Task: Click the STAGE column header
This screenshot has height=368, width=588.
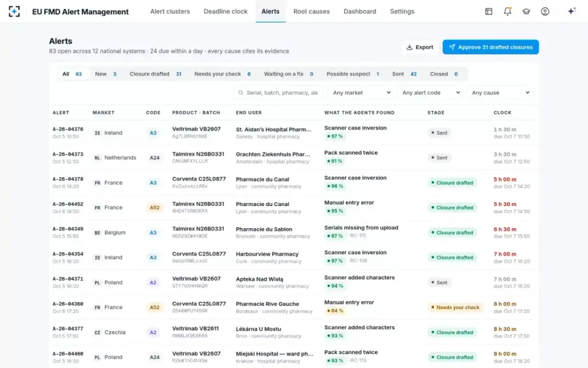Action: coord(436,113)
